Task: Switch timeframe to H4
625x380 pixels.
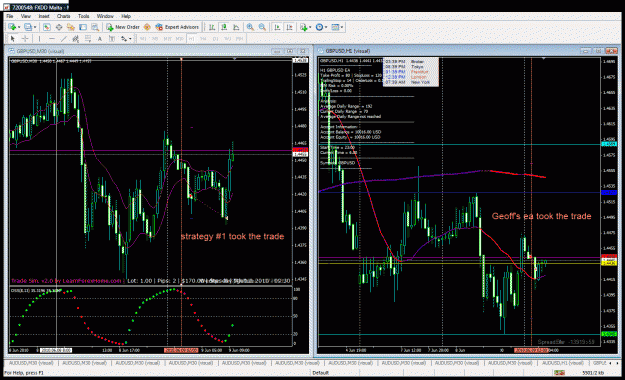Action: click(203, 39)
